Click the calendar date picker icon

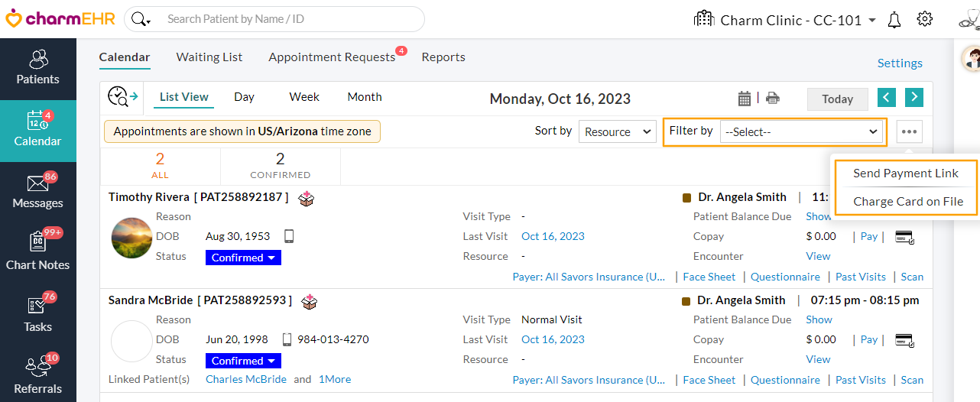pyautogui.click(x=745, y=99)
